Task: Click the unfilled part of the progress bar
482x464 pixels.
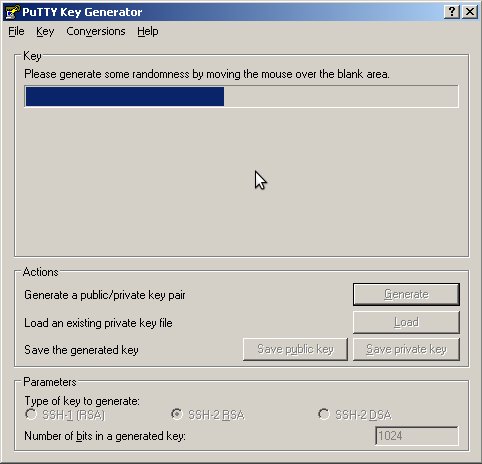Action: [341, 97]
